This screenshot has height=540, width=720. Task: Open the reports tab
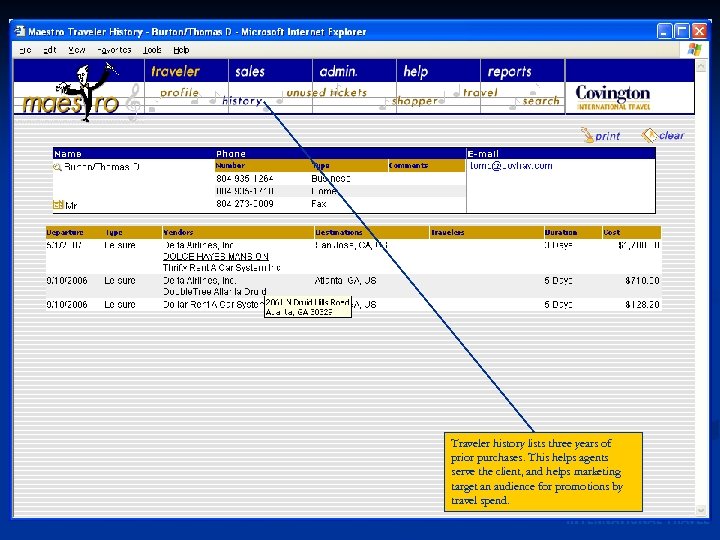pos(509,72)
